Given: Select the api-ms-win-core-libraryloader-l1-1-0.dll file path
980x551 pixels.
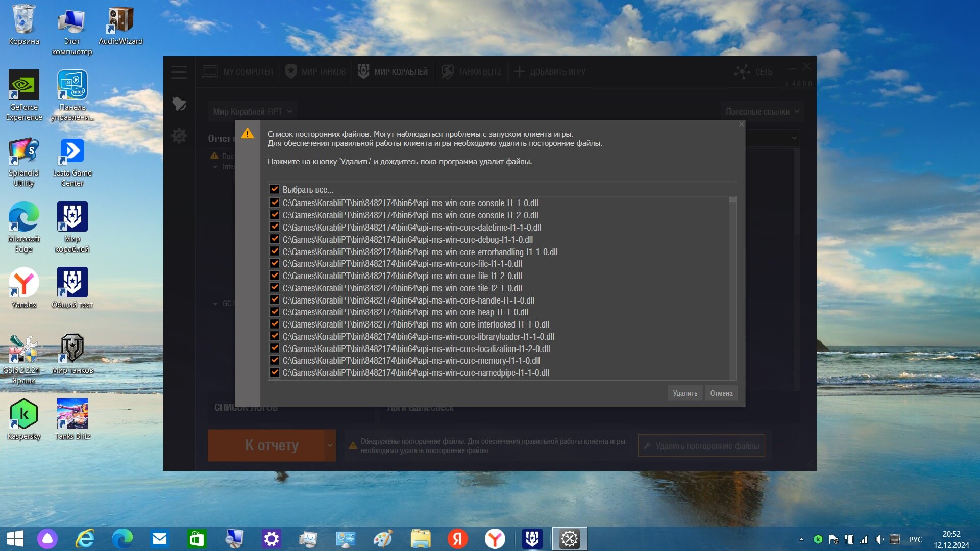Looking at the screenshot, I should pos(419,336).
